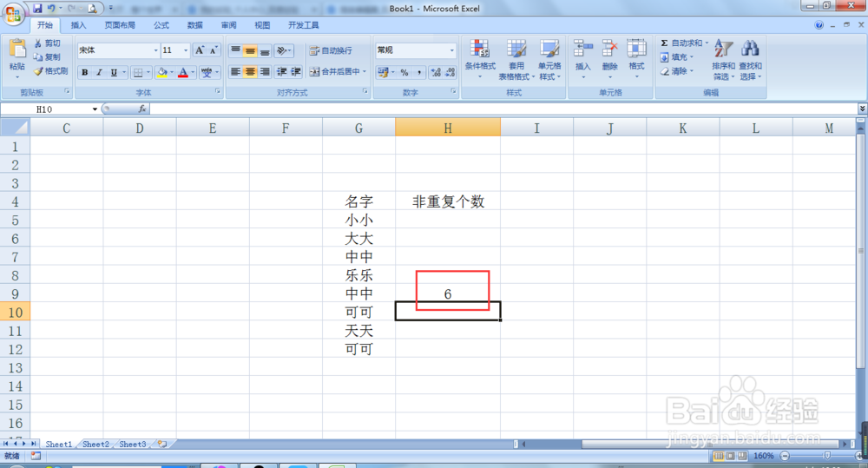
Task: Switch to the 公式 ribbon tab
Action: (161, 25)
